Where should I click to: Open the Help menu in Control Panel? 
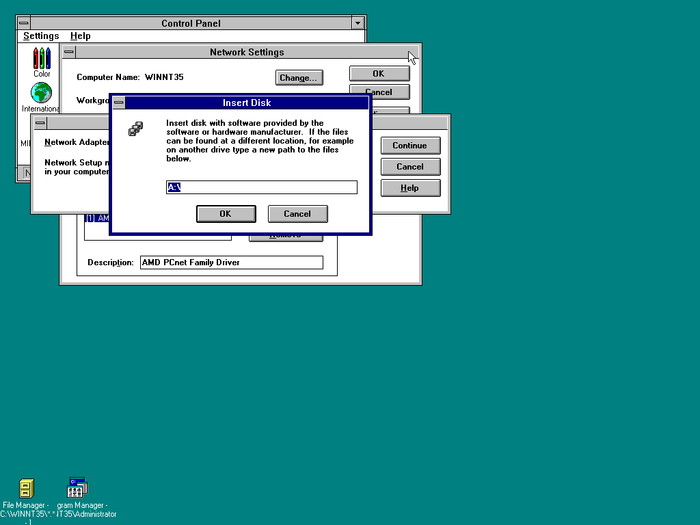(x=80, y=36)
